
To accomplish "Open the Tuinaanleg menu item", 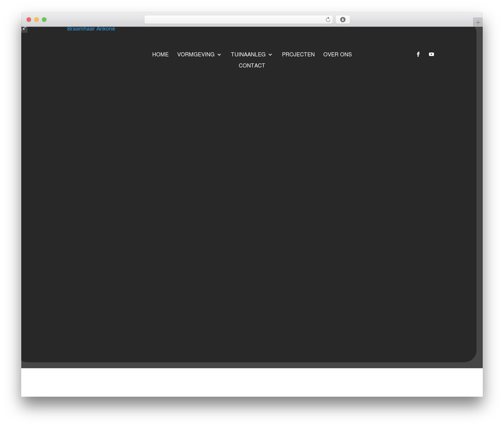I will (x=248, y=54).
